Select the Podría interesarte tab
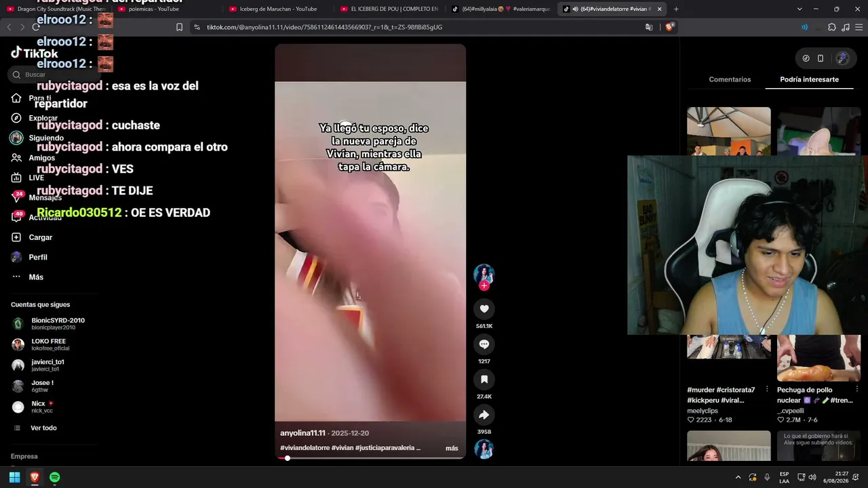Screen dimensions: 868x488 809,79
